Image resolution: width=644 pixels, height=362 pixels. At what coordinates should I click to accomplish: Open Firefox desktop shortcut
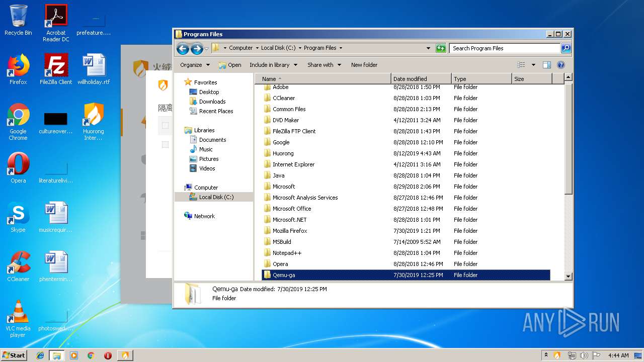(18, 69)
